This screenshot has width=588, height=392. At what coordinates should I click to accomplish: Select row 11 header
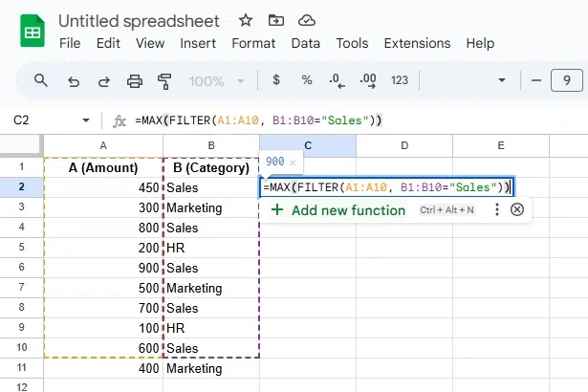(x=21, y=367)
